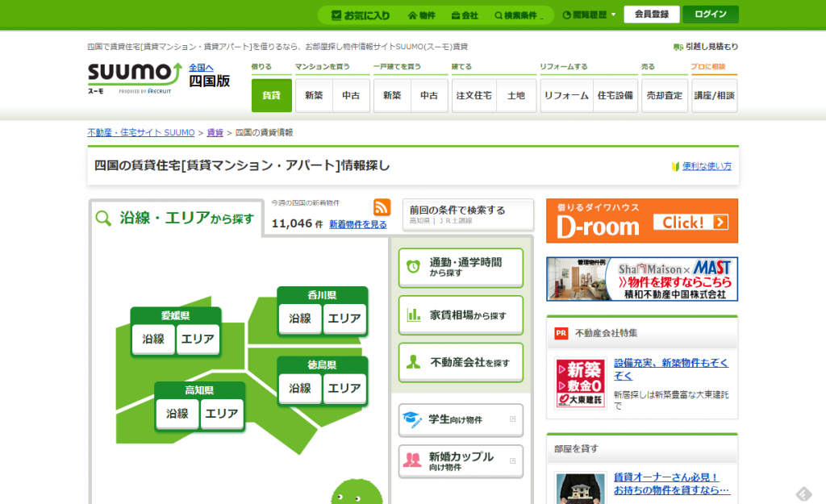Click the 11,046 件 new listings count
This screenshot has height=504, width=826.
point(297,224)
